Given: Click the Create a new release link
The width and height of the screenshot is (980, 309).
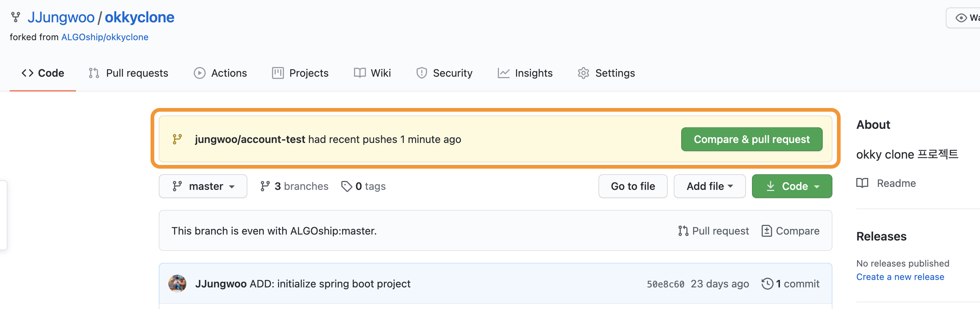Looking at the screenshot, I should click(900, 277).
